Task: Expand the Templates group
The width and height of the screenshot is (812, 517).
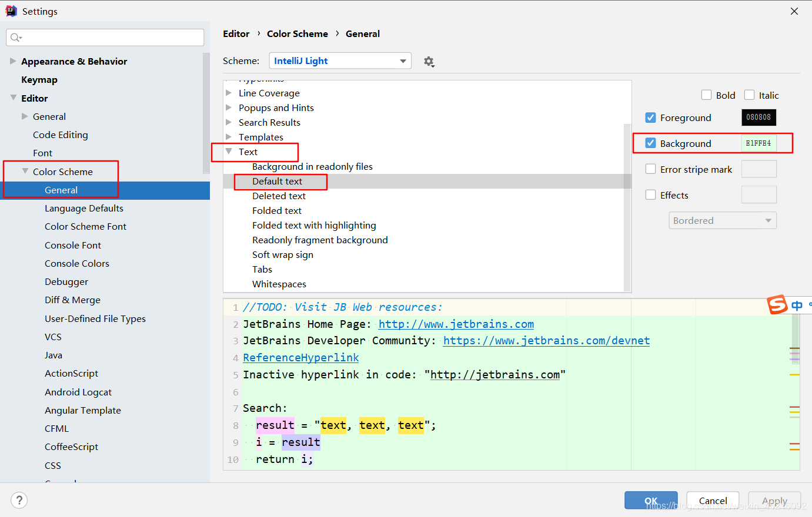Action: [229, 137]
